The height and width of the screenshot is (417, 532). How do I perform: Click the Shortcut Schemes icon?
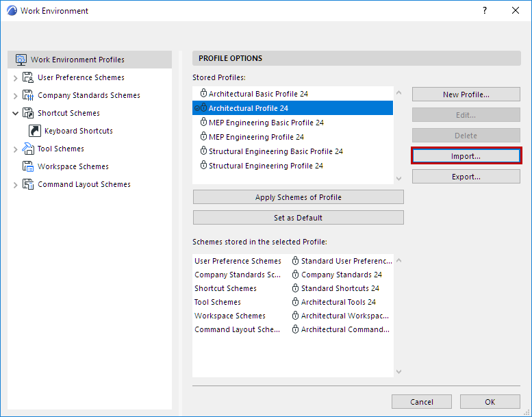28,113
